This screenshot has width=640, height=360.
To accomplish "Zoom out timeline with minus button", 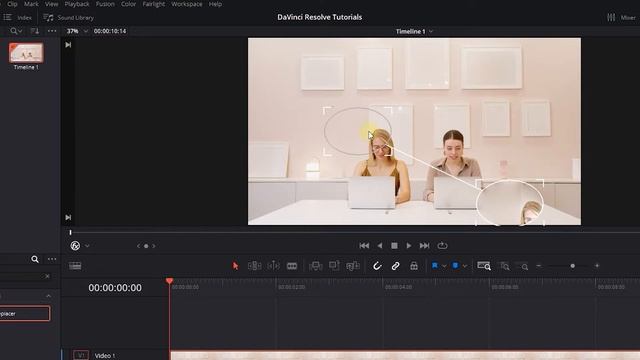I will click(x=539, y=266).
